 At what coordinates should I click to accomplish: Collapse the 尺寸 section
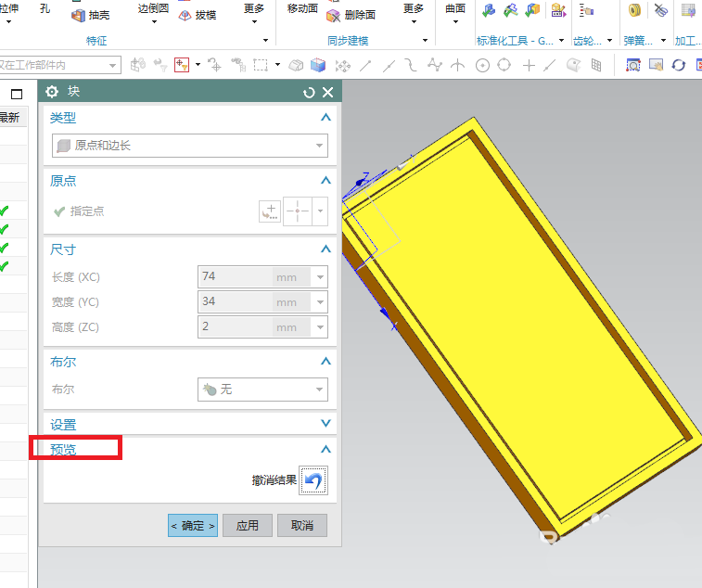pos(325,249)
